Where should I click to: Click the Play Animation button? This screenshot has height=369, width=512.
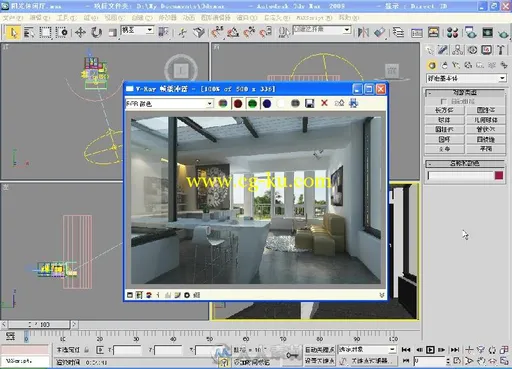tap(430, 350)
